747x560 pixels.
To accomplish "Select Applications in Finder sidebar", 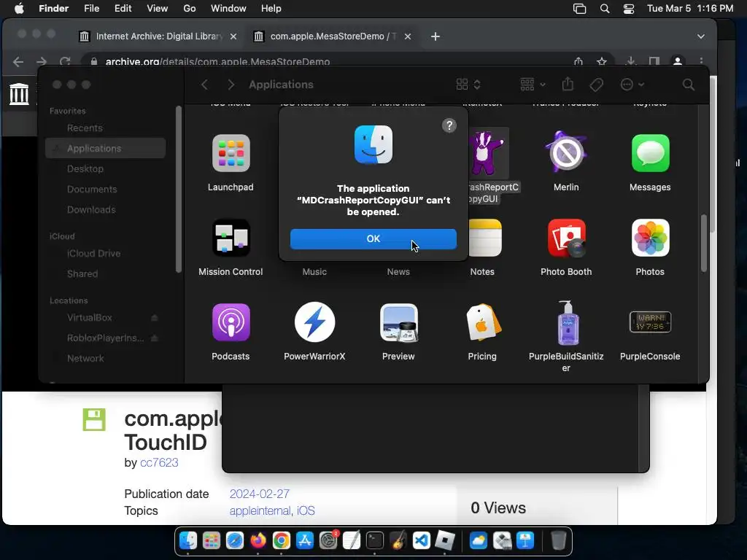I will tap(105, 148).
